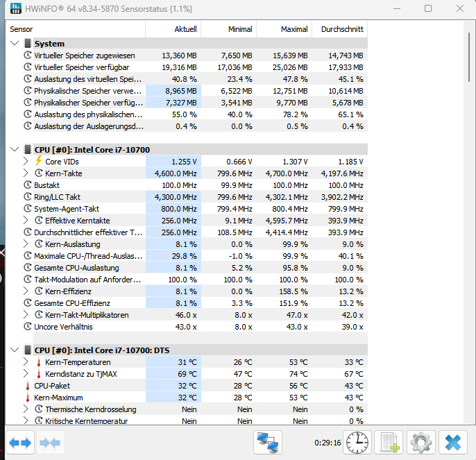Open the remote network monitors button
This screenshot has height=460, width=476.
(x=267, y=443)
